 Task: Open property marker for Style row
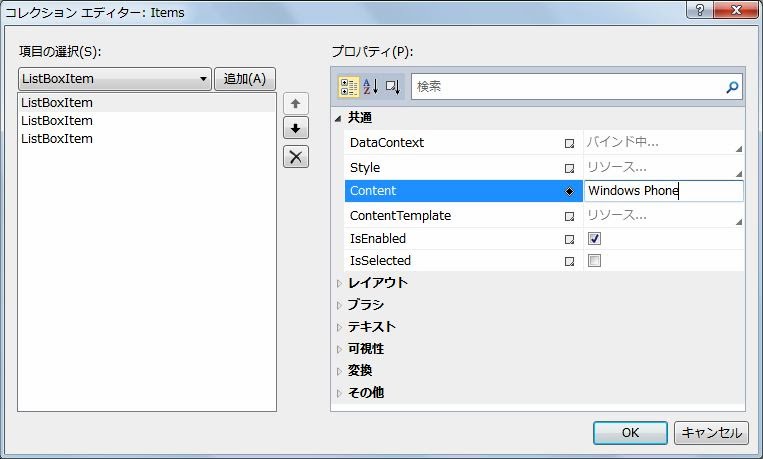point(569,168)
